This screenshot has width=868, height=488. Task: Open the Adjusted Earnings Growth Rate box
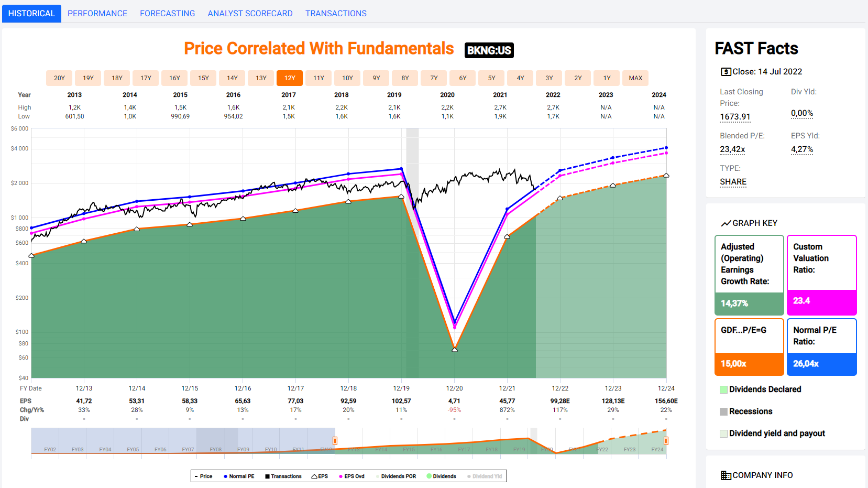749,275
